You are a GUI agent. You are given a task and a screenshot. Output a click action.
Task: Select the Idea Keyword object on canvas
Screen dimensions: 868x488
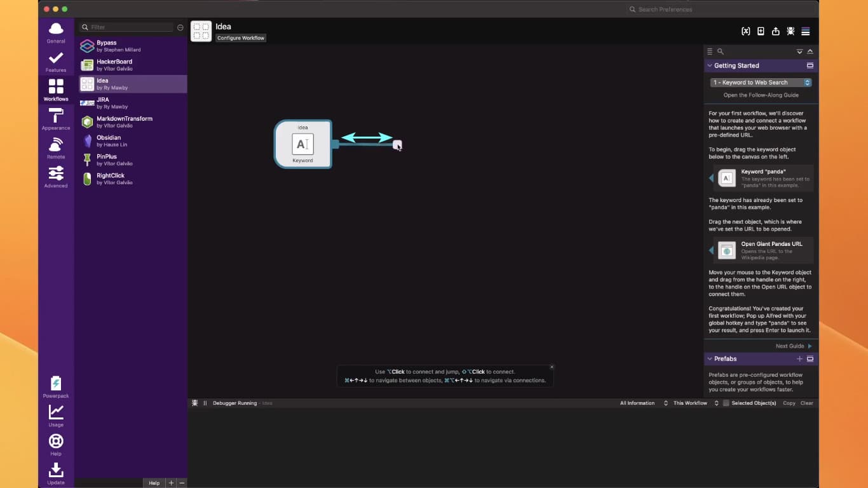[303, 144]
